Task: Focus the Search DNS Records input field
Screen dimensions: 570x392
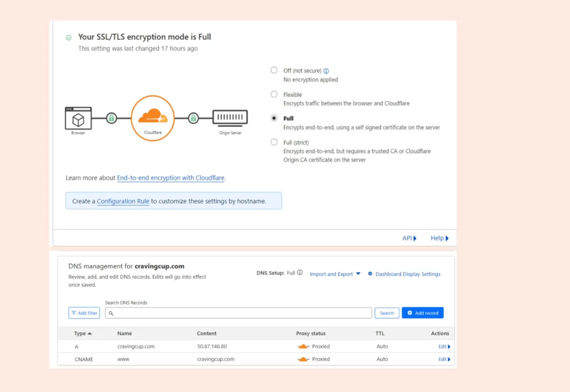Action: [x=238, y=313]
